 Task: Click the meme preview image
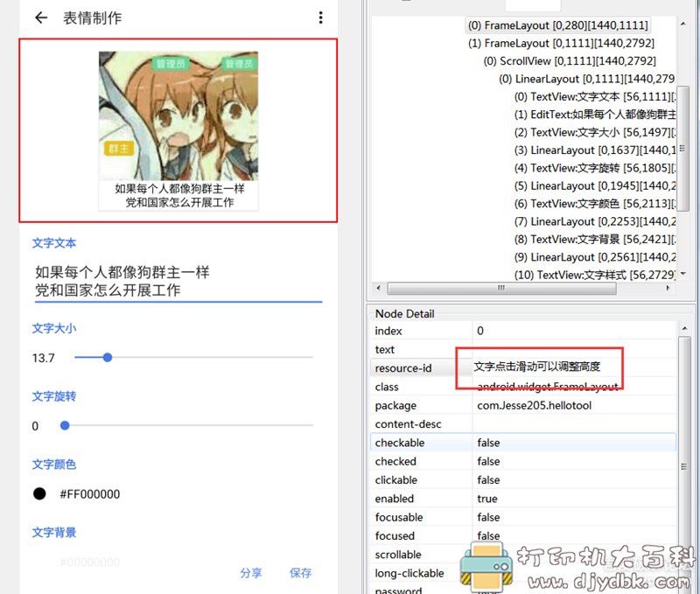coord(178,130)
